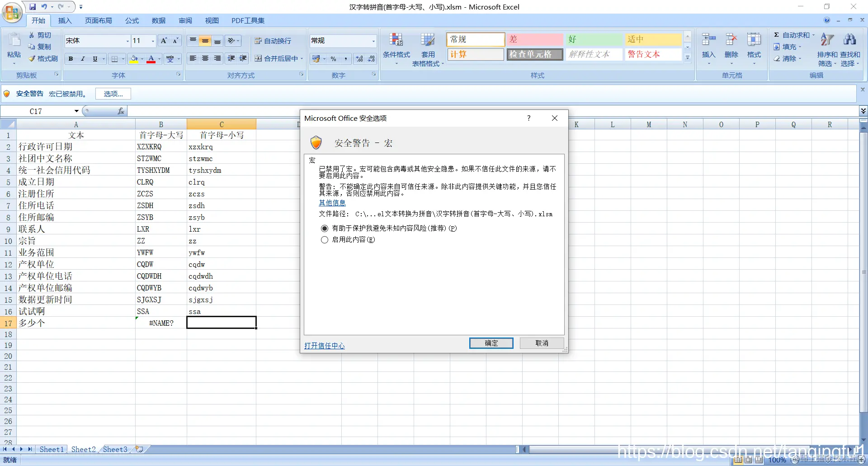Open the Insert ribbon tab
This screenshot has width=868, height=466.
coord(65,21)
